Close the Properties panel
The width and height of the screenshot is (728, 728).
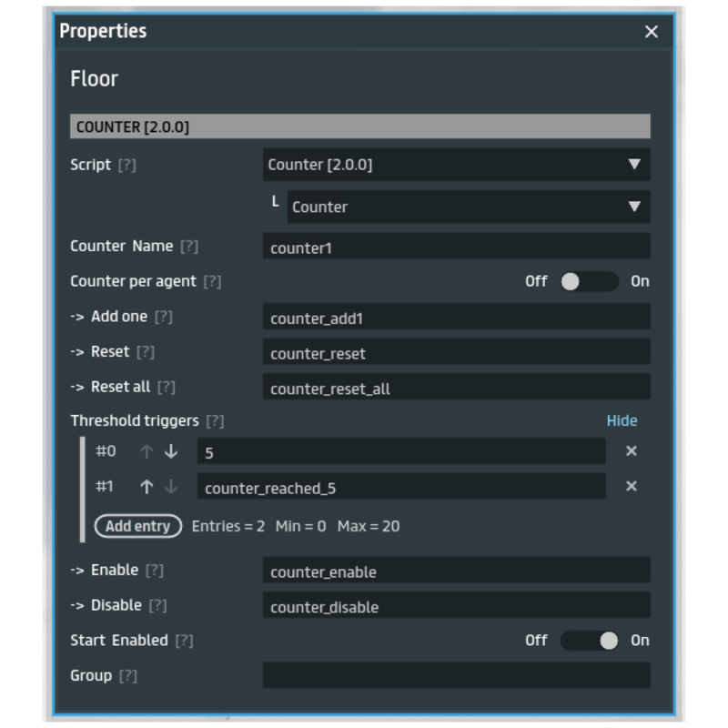click(x=651, y=32)
